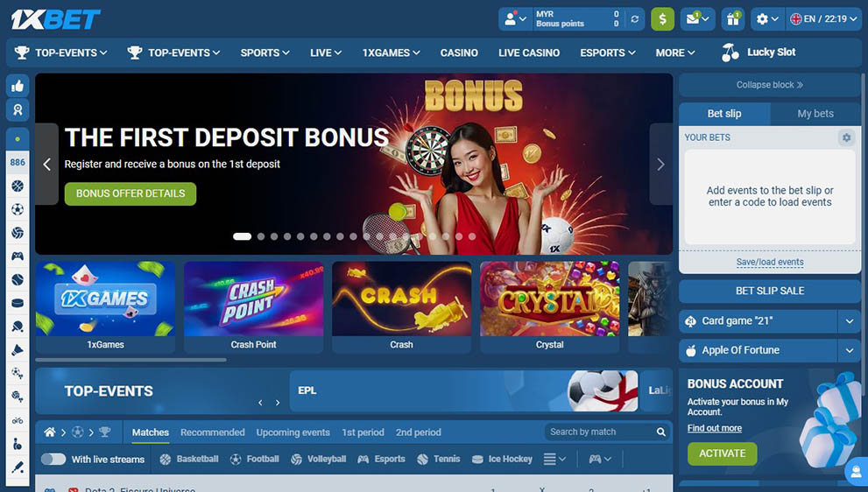868x492 pixels.
Task: Click the green dollar deposit icon
Action: pyautogui.click(x=662, y=19)
